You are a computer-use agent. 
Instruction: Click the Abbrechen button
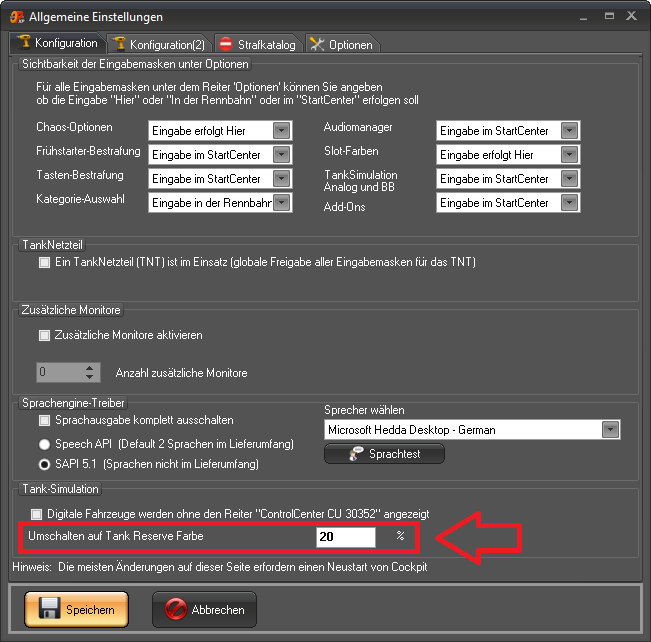tap(204, 609)
